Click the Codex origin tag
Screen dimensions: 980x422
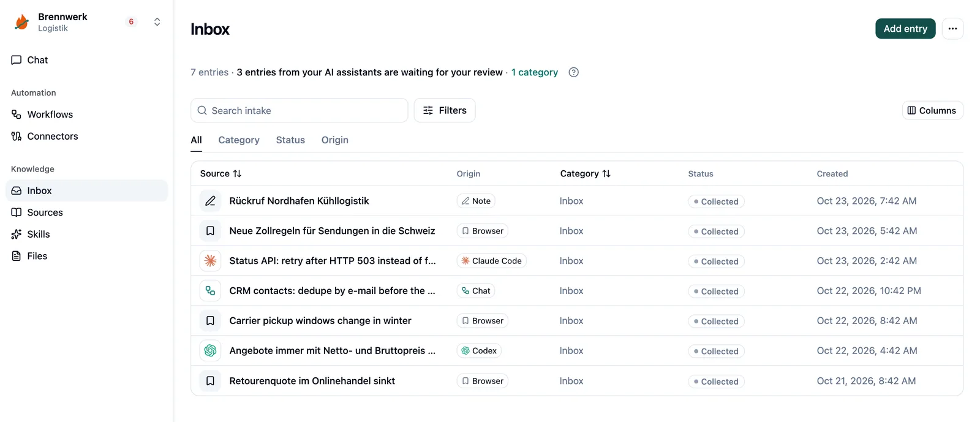point(479,351)
